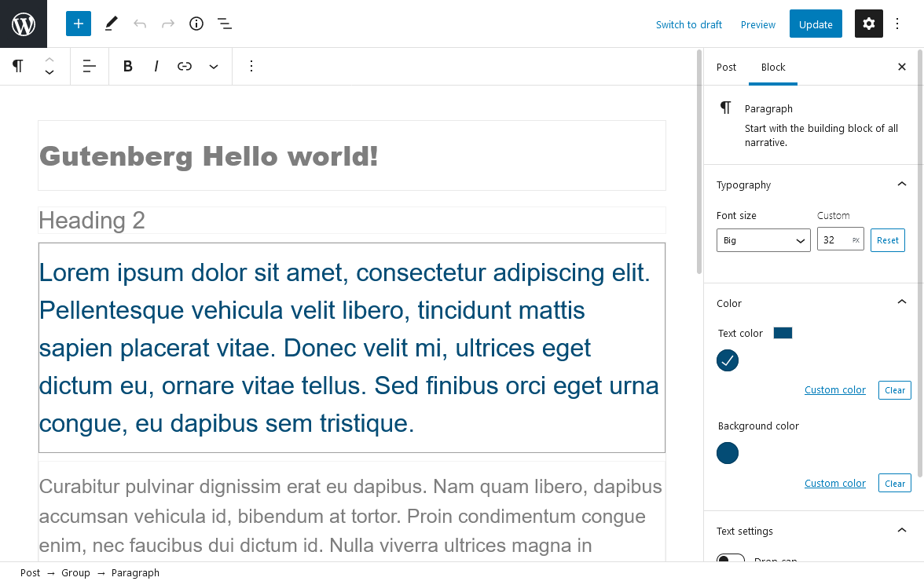Choose custom background color link

[x=835, y=484]
